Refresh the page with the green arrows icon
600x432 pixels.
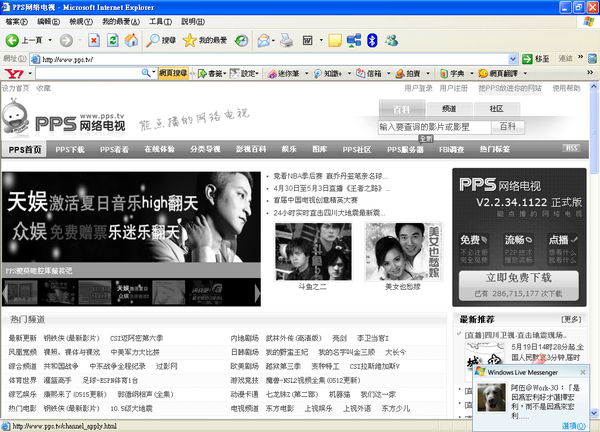coord(112,40)
